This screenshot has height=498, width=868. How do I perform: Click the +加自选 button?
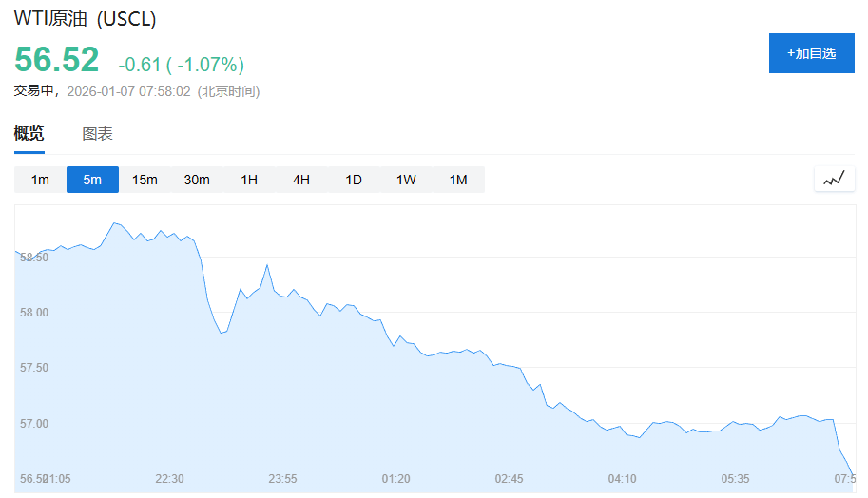point(811,53)
